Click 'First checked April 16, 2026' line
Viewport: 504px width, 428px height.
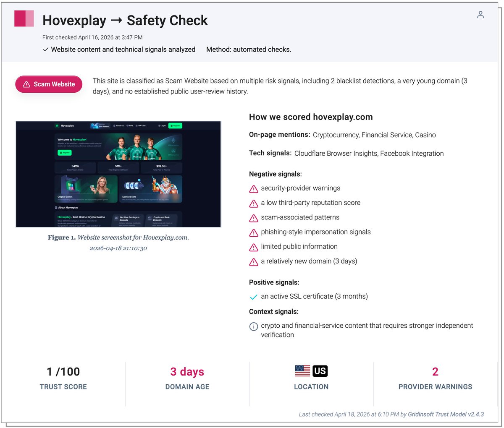tap(92, 37)
